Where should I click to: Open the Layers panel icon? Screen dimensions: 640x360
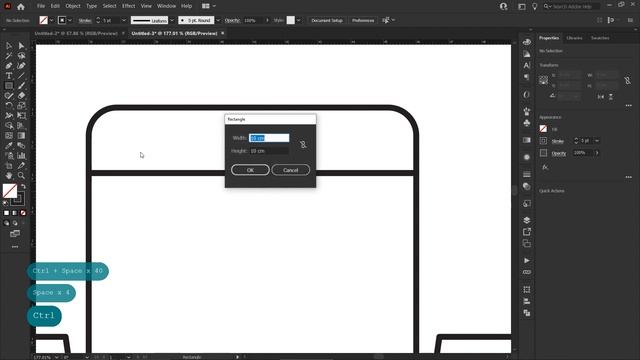(x=527, y=220)
